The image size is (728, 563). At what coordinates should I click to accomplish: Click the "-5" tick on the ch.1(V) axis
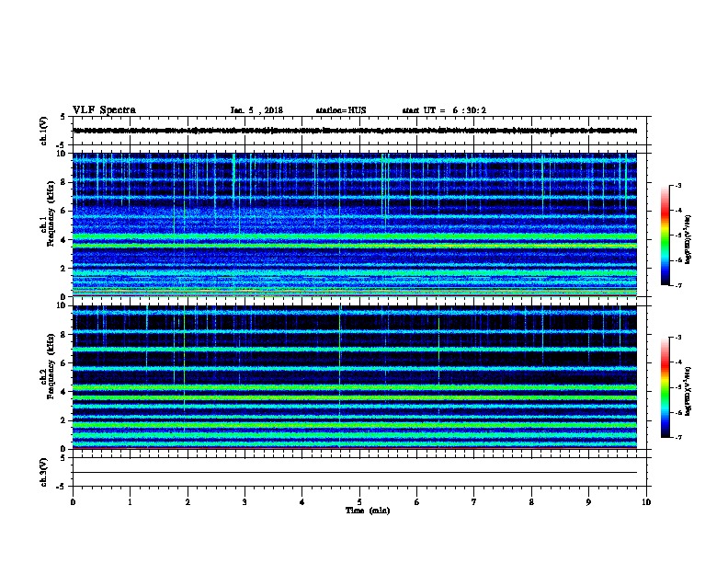[62, 145]
